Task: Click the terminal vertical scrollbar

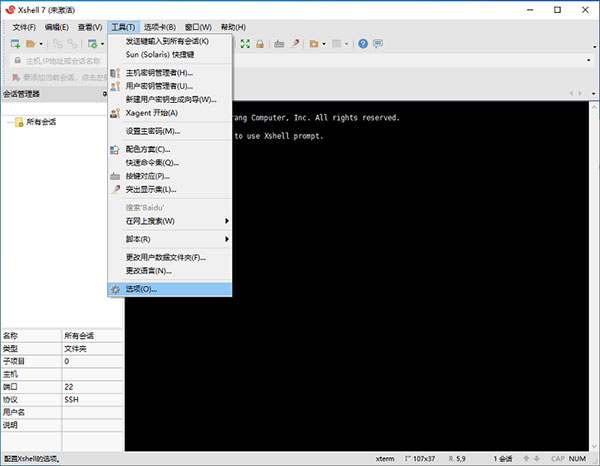Action: 594,275
